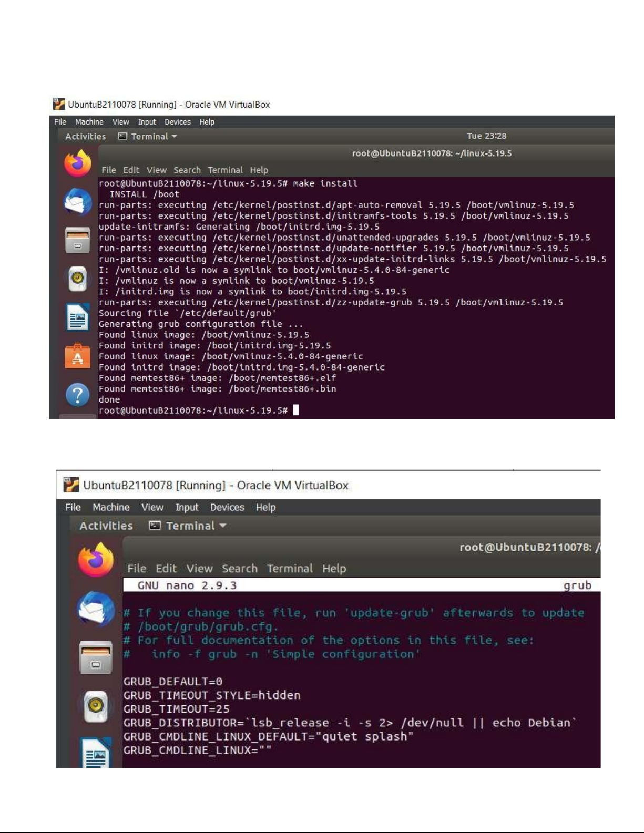Viewport: 644px width, 833px height.
Task: Open VirtualBox Machine menu in the lower window
Action: pyautogui.click(x=111, y=507)
